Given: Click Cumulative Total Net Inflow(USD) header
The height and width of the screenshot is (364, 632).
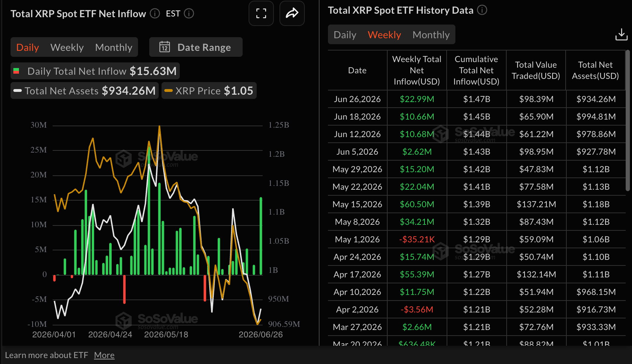Looking at the screenshot, I should tap(476, 70).
